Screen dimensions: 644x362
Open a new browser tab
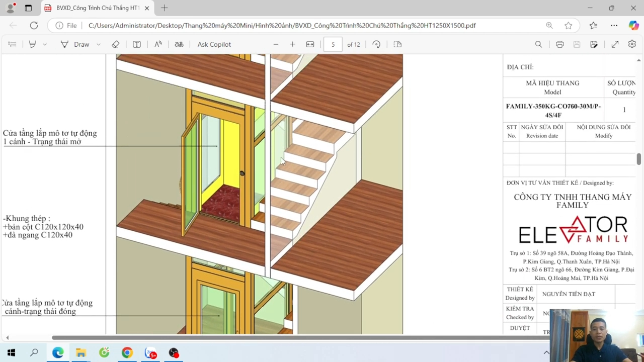tap(165, 8)
